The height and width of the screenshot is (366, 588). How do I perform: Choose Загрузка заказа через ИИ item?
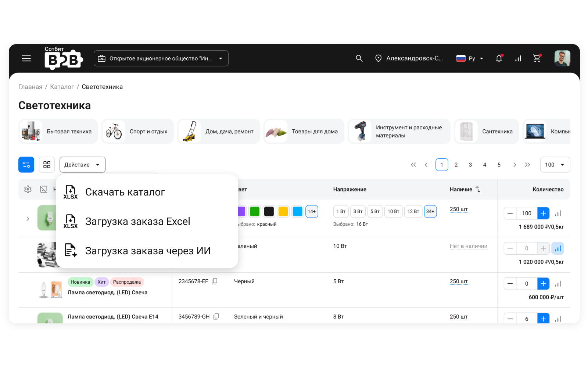click(x=147, y=251)
